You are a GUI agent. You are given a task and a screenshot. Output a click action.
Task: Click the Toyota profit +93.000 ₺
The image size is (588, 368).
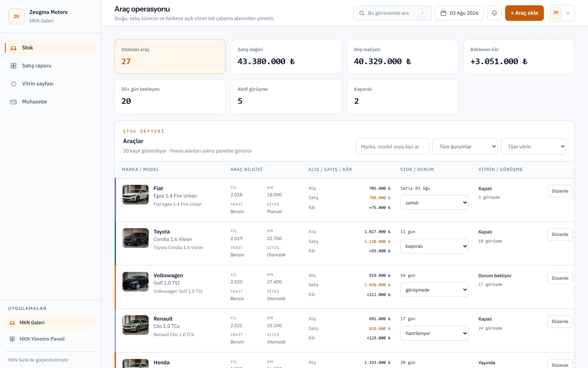point(380,251)
